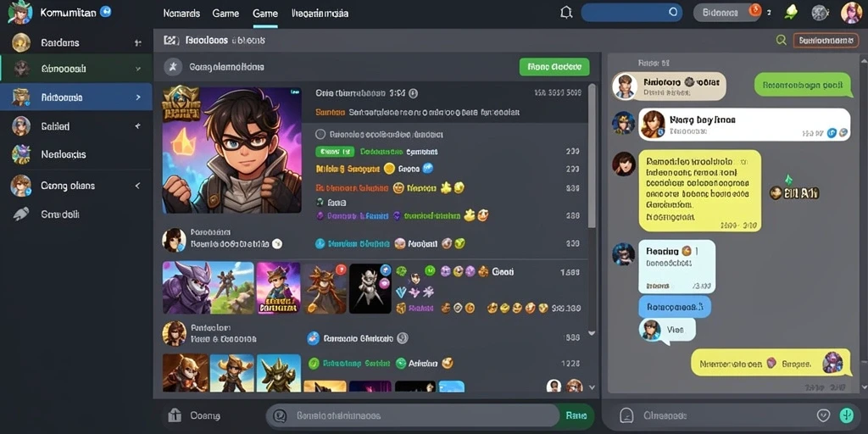Click the green magnifier search icon
Screen dimensions: 868x434
point(781,40)
